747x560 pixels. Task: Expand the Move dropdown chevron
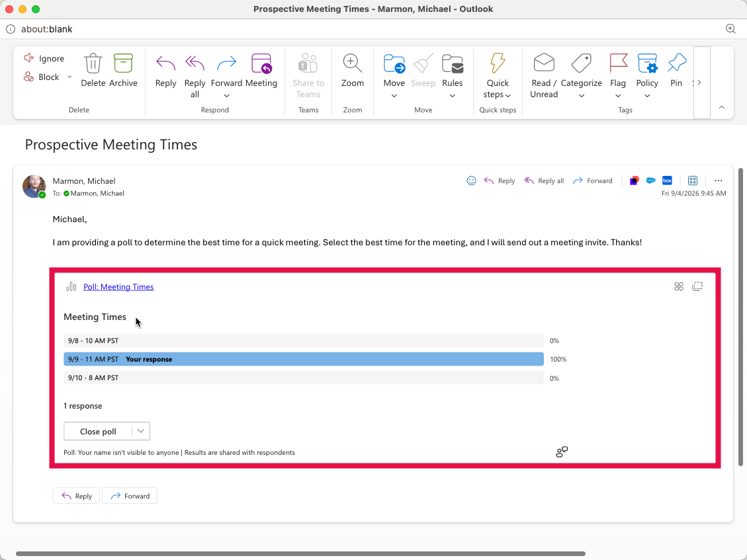point(394,96)
